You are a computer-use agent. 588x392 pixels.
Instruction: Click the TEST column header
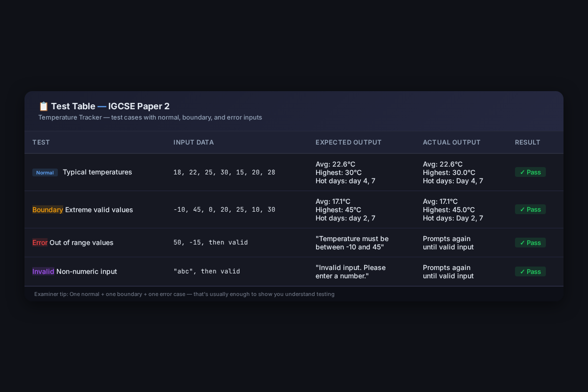pos(41,143)
